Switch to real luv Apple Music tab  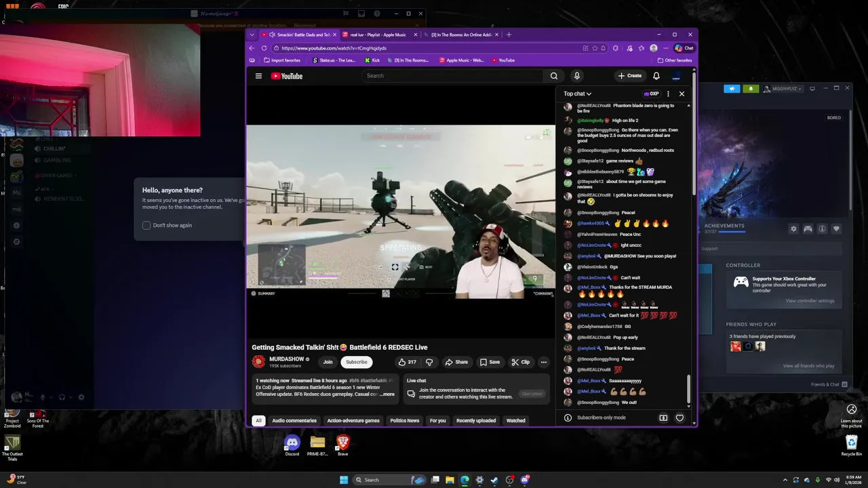click(378, 35)
